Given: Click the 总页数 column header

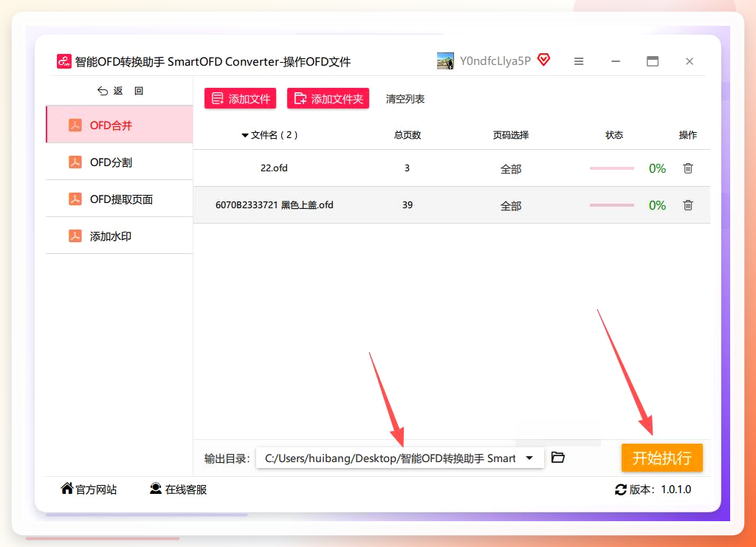Looking at the screenshot, I should [x=408, y=135].
